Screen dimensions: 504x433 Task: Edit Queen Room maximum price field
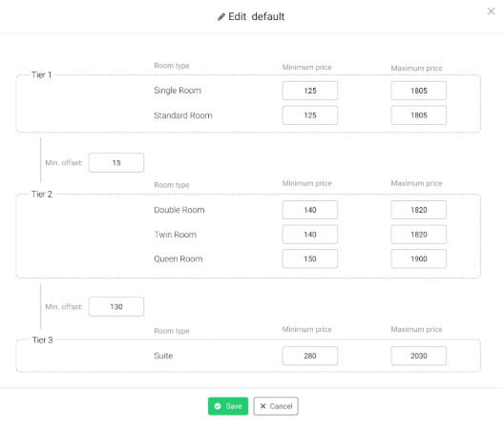point(418,258)
